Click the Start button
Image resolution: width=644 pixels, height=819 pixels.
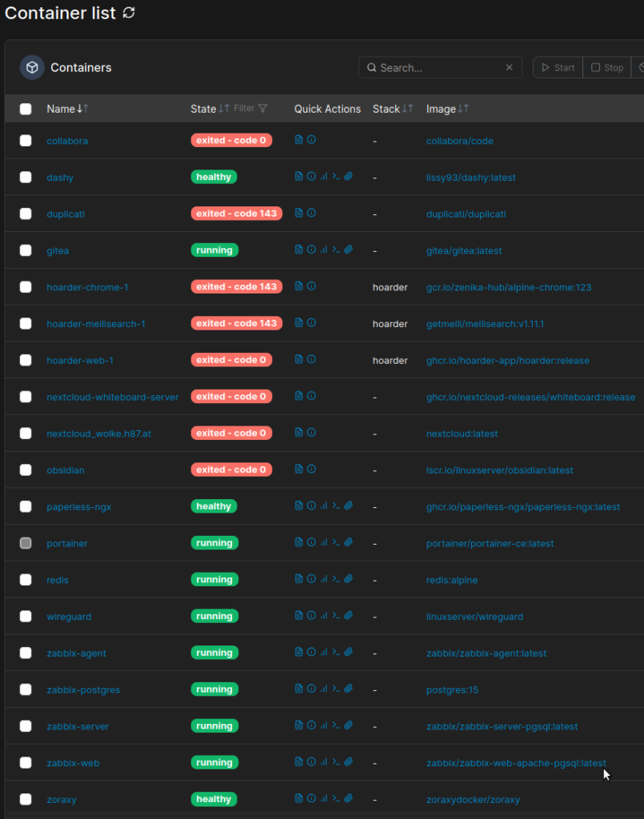click(558, 67)
